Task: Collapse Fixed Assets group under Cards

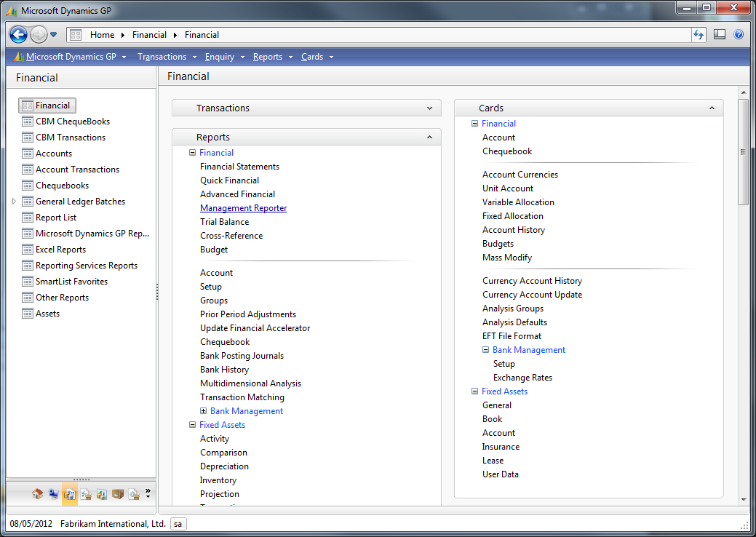Action: pyautogui.click(x=474, y=391)
